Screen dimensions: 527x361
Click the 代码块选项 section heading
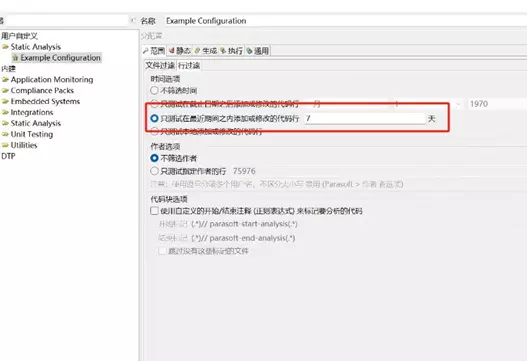pos(169,199)
